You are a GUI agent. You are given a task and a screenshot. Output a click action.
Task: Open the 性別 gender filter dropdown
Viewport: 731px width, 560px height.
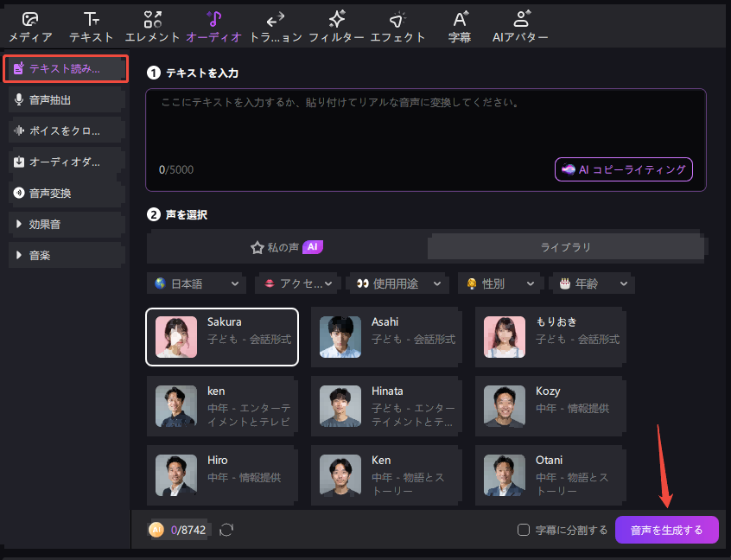pyautogui.click(x=499, y=283)
